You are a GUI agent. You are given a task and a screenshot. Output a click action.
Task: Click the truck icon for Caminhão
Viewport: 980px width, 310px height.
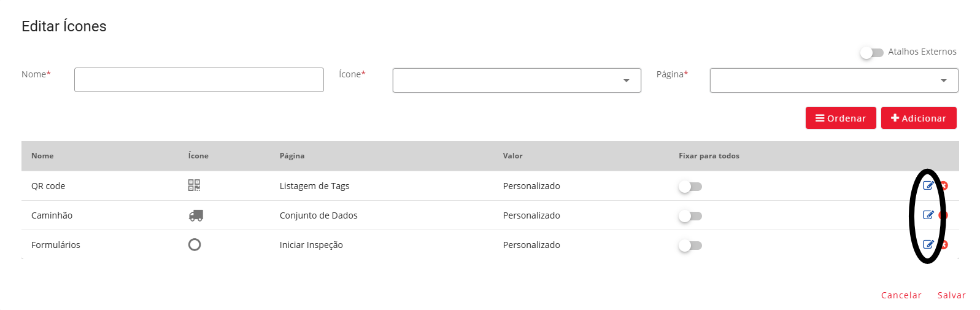[196, 215]
